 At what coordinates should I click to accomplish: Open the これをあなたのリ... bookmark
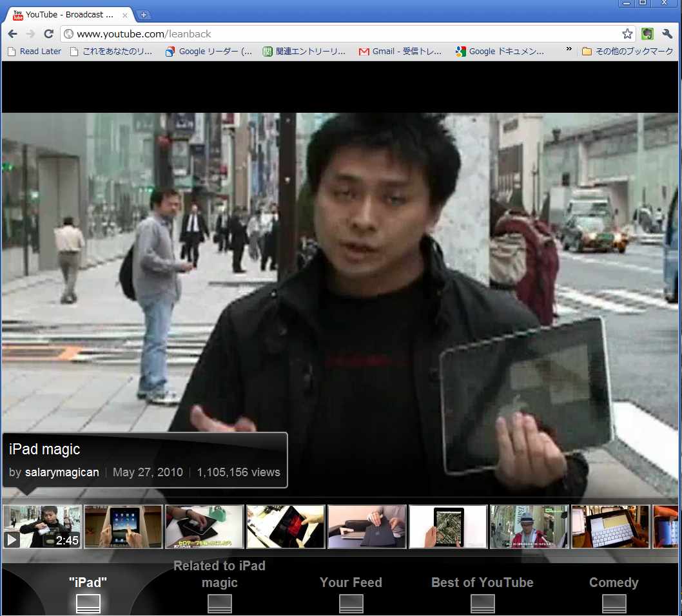coord(112,52)
